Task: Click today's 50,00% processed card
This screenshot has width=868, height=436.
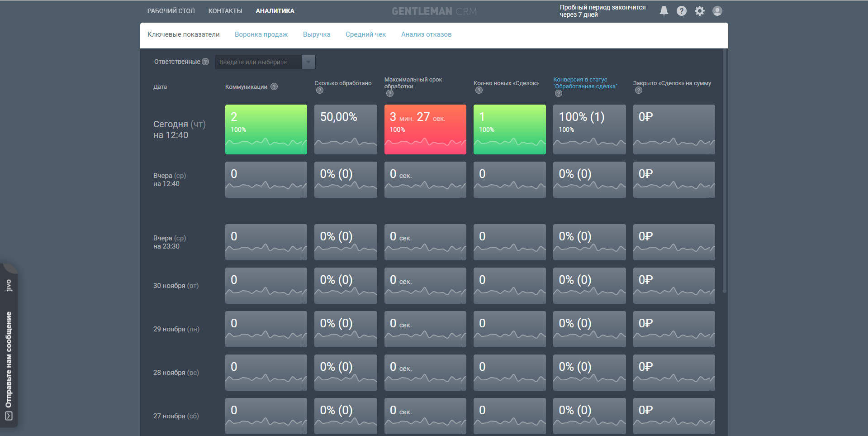Action: click(x=346, y=129)
